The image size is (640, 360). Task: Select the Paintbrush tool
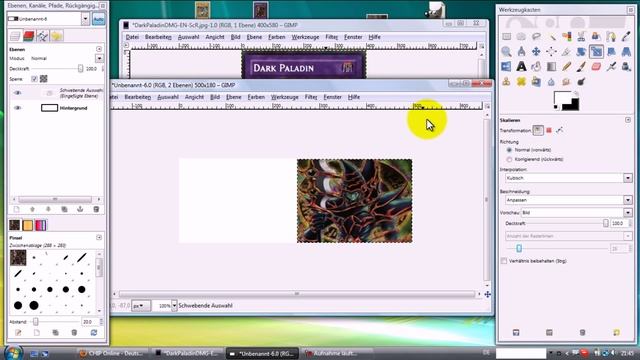coord(581,67)
